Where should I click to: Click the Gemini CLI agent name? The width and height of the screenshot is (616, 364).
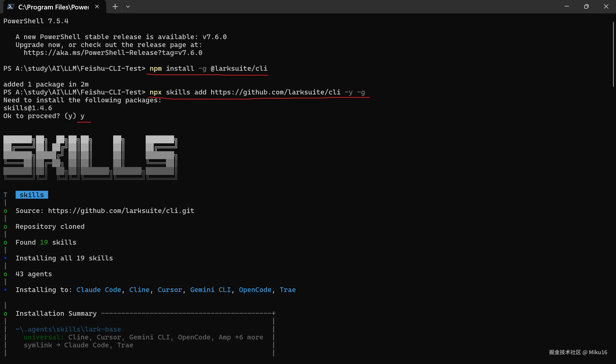(210, 290)
